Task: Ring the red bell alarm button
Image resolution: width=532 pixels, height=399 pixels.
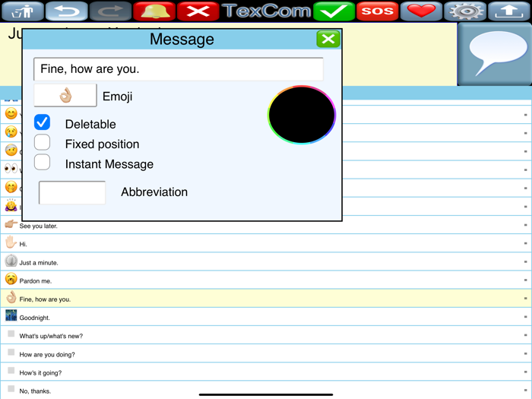Action: 154,11
